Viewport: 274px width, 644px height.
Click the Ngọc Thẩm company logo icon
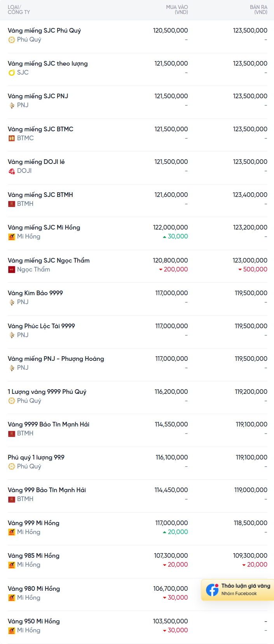12,270
